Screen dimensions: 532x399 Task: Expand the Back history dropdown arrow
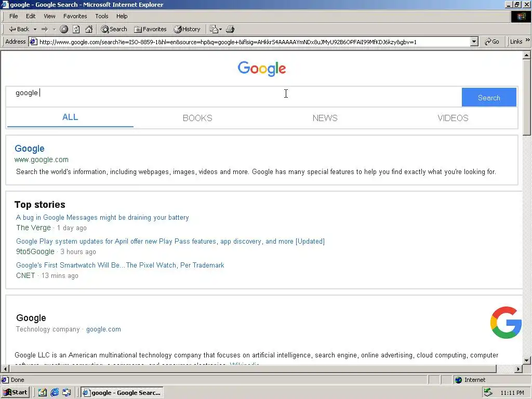pyautogui.click(x=35, y=29)
